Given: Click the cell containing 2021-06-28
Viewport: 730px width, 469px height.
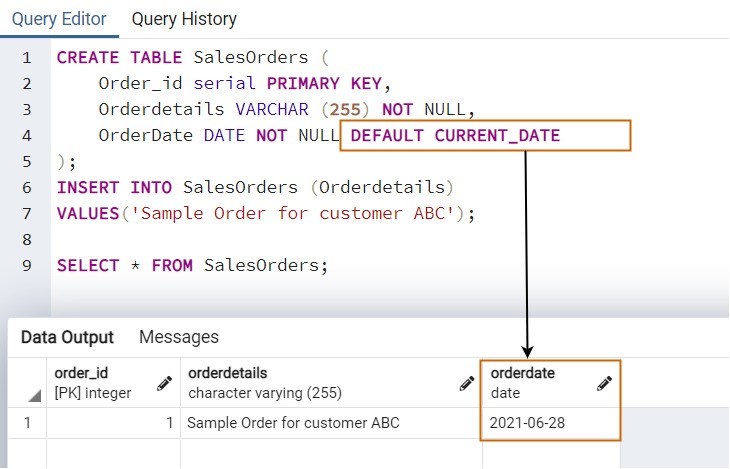Looking at the screenshot, I should point(551,423).
